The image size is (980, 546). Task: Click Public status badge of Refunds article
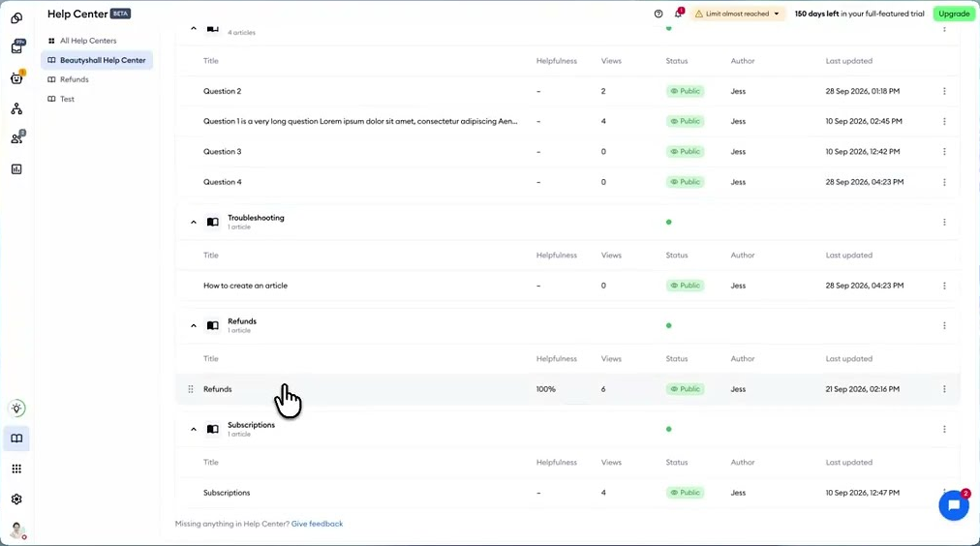[685, 389]
